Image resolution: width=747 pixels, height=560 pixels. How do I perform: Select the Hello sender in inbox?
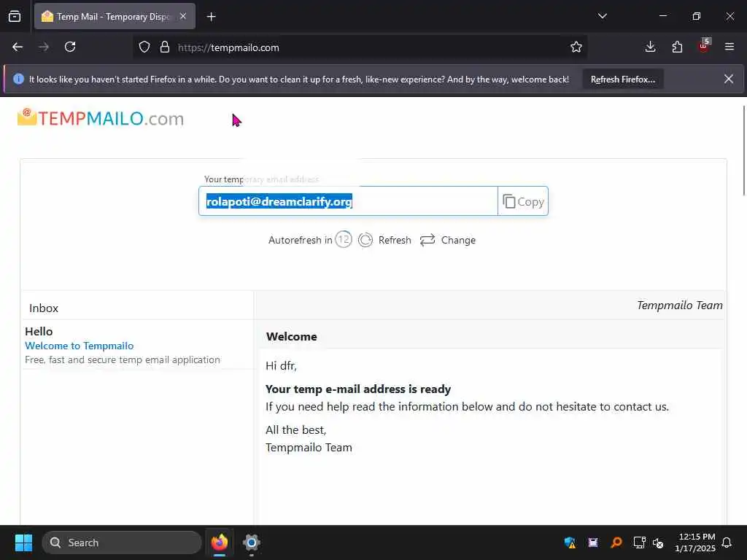pos(39,332)
